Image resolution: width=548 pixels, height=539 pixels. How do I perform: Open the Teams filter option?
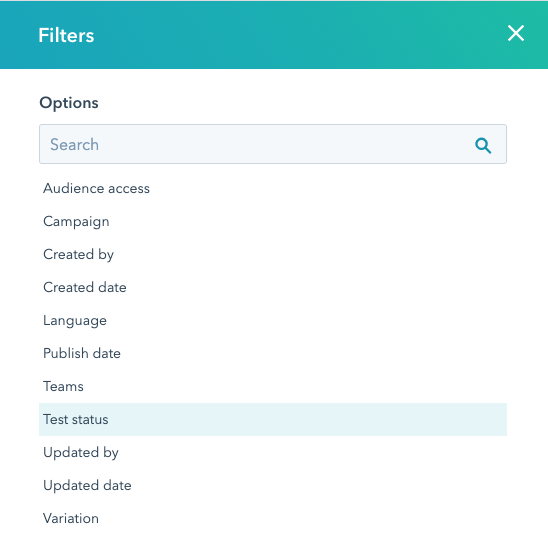[x=273, y=386]
